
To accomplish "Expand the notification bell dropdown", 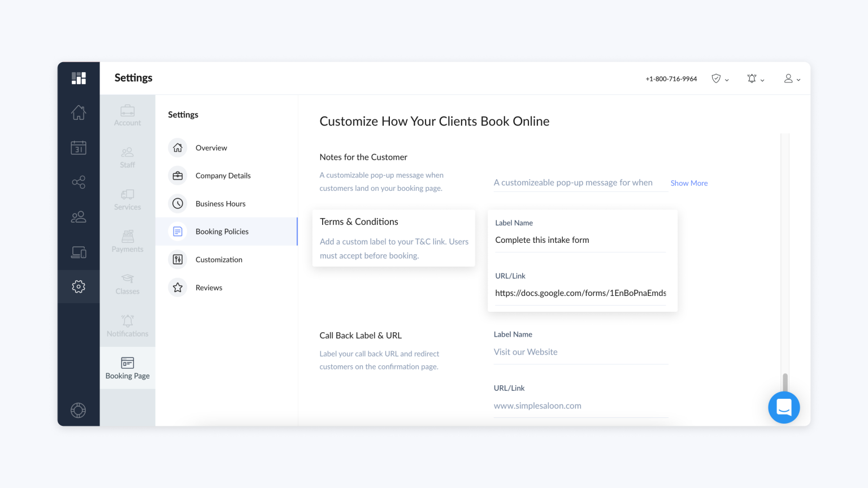I will 756,79.
